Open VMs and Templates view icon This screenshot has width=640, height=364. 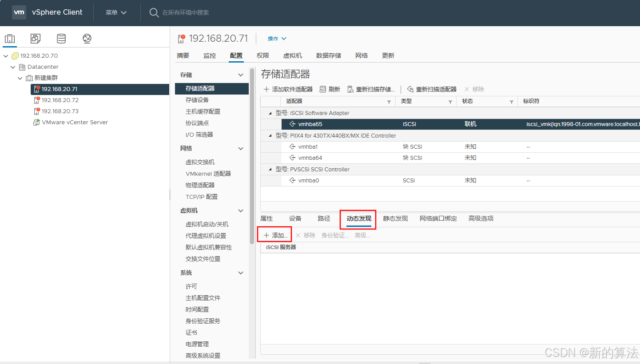pyautogui.click(x=36, y=39)
